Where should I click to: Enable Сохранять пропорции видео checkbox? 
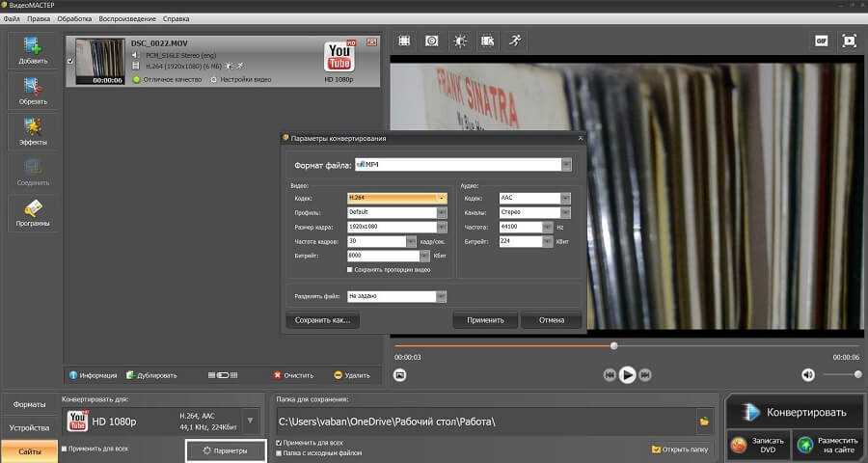[x=349, y=269]
